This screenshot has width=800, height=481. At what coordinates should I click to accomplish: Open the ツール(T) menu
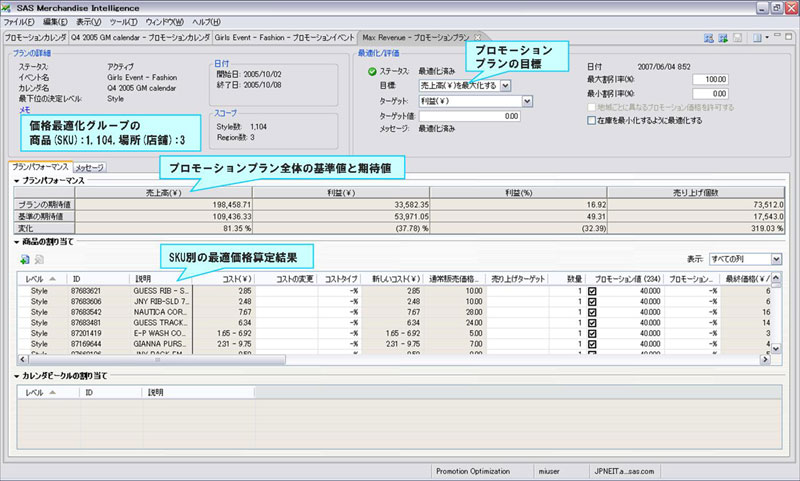click(123, 22)
